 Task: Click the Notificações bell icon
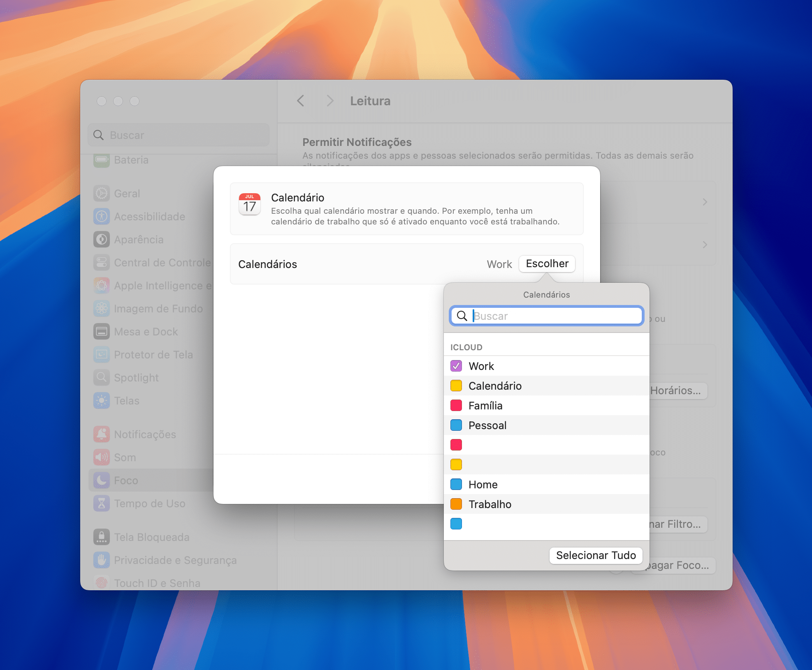tap(102, 434)
